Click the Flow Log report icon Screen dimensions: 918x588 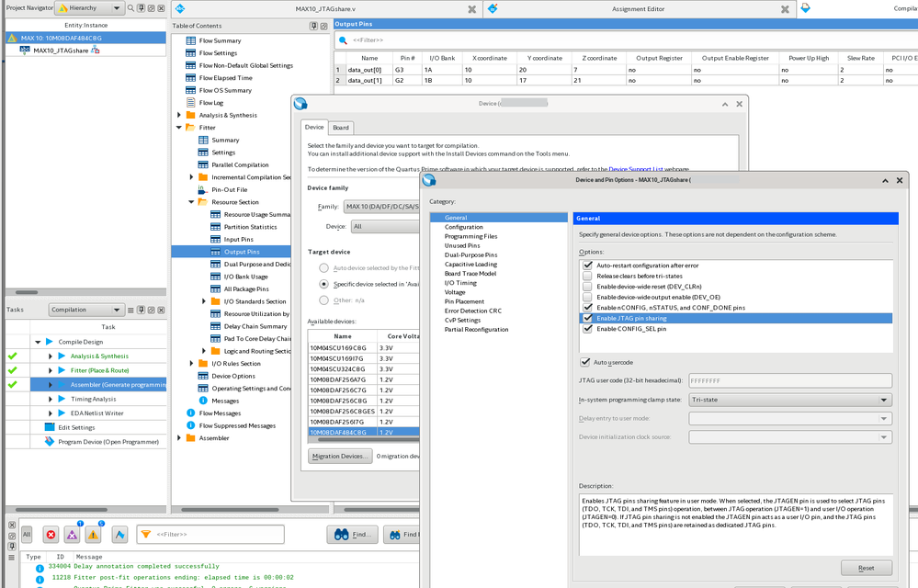coord(191,103)
